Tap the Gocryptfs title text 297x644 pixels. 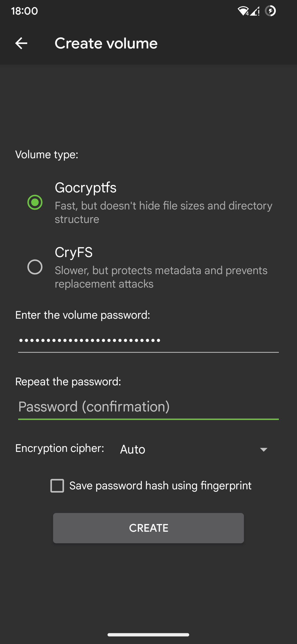tap(86, 188)
